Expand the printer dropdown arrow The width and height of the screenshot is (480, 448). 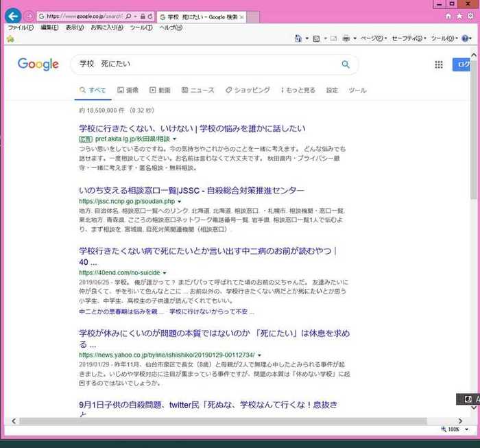pos(355,38)
